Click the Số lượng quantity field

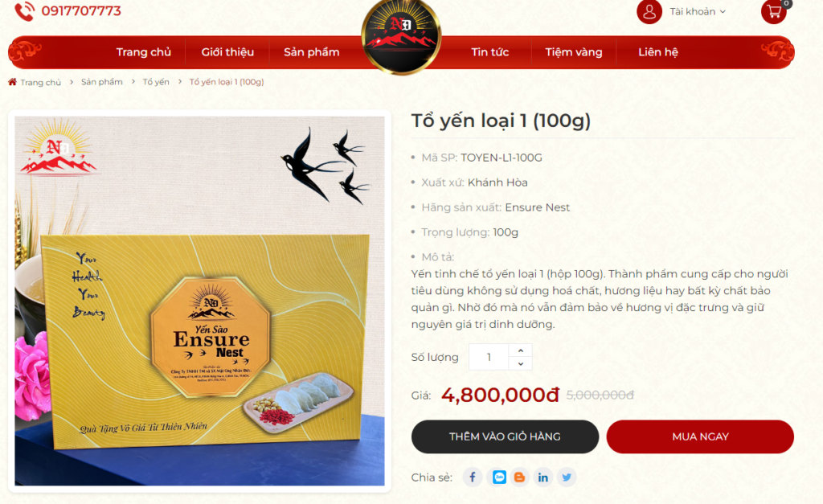coord(489,357)
